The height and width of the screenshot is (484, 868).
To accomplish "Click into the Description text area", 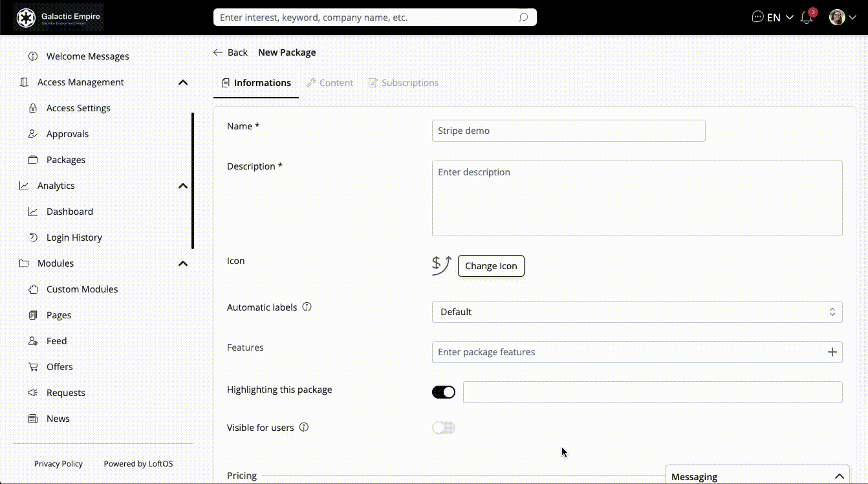I will click(636, 198).
